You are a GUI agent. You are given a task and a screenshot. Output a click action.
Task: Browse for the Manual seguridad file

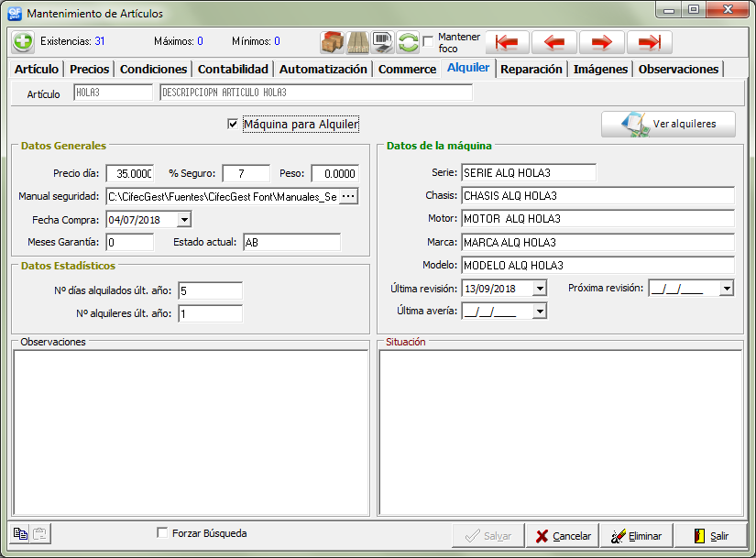coord(348,196)
